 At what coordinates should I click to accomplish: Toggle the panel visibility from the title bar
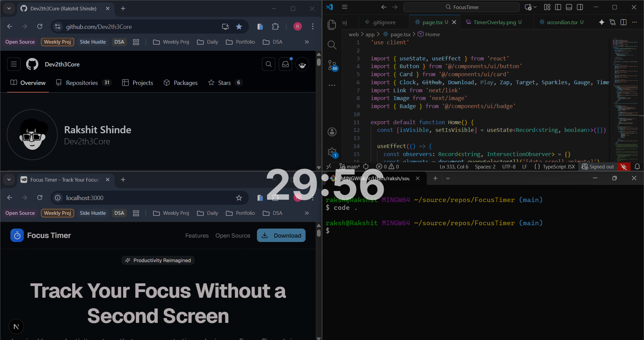(569, 7)
